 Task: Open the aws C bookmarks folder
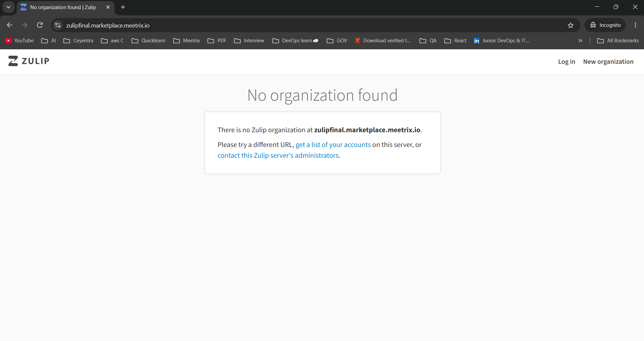coord(113,41)
